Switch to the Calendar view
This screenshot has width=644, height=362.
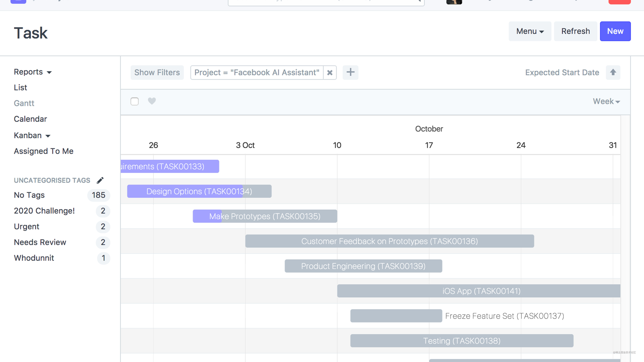tap(30, 119)
